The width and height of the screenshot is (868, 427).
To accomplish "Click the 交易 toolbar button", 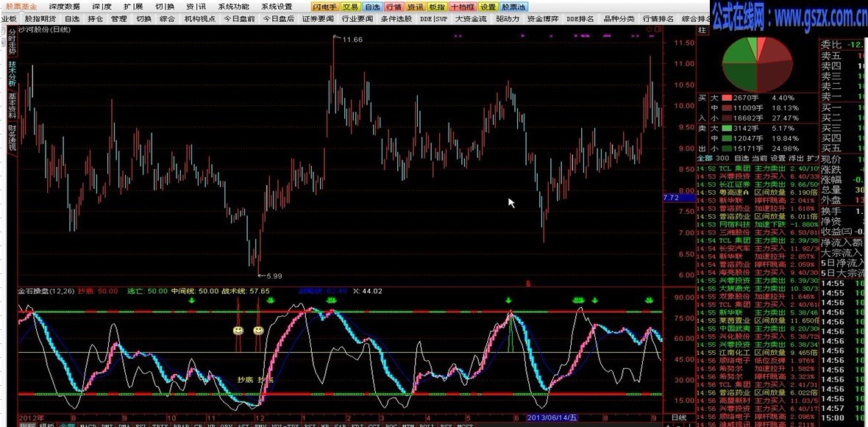I will pos(350,7).
